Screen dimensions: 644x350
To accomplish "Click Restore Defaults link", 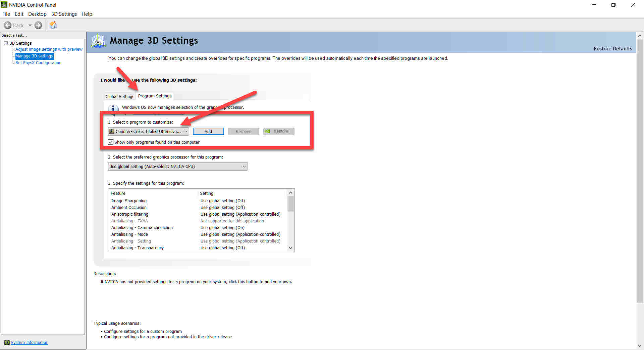I will tap(613, 49).
